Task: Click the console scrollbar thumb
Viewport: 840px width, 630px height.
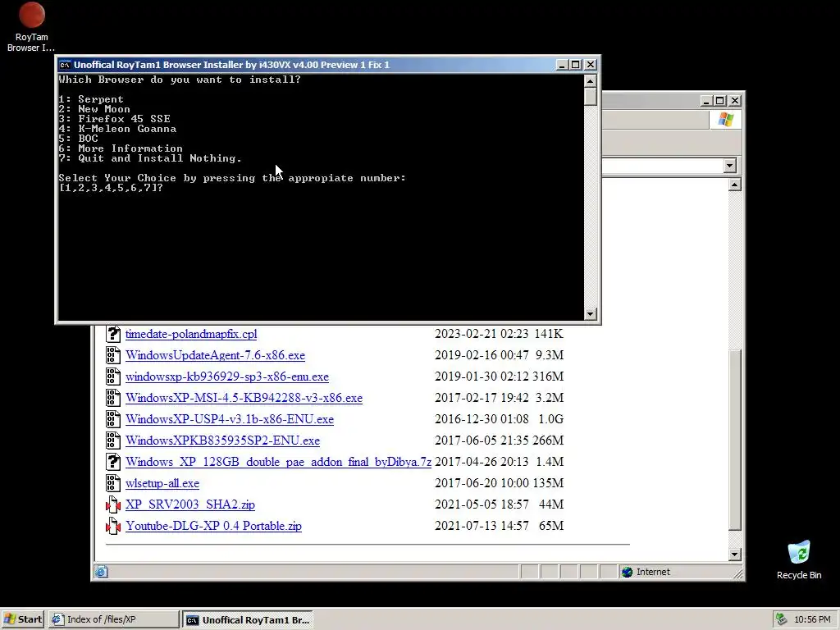Action: tap(591, 97)
